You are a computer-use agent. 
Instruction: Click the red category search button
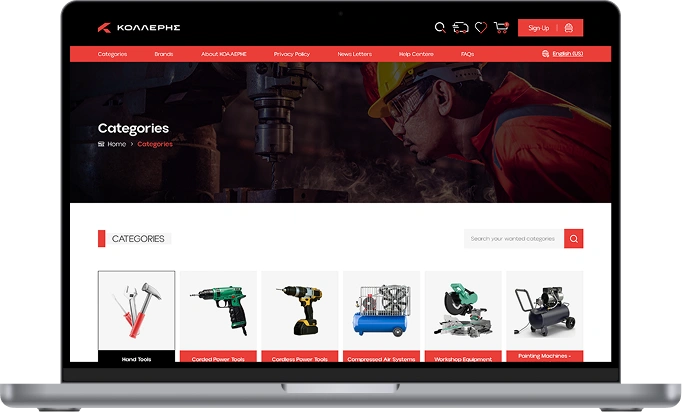tap(573, 239)
